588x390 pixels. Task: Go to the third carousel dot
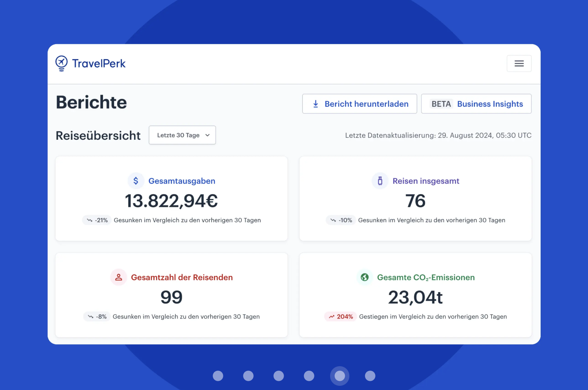279,376
